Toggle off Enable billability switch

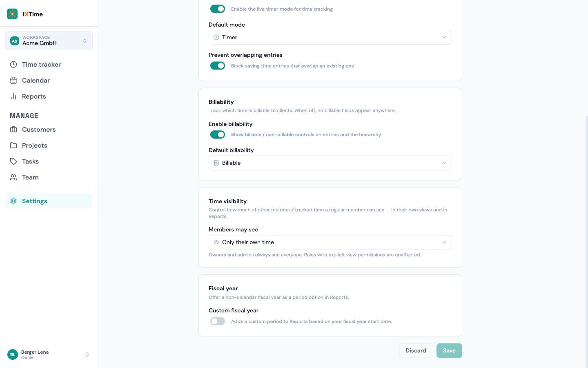click(218, 135)
